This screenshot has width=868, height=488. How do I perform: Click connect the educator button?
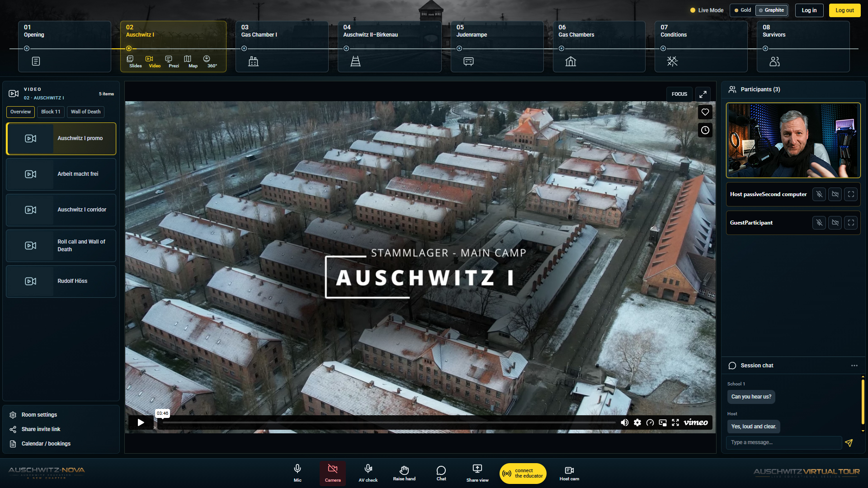click(523, 473)
